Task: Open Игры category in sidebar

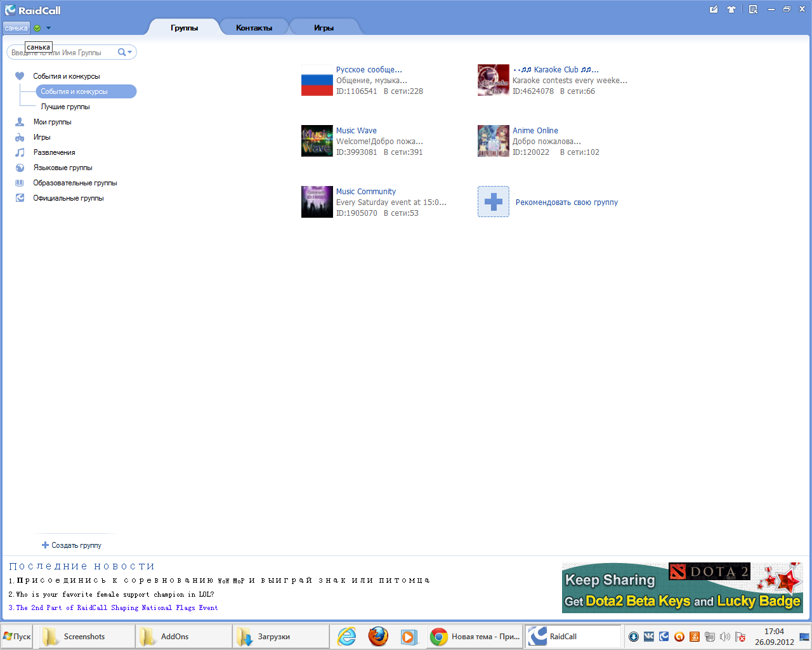Action: click(42, 137)
